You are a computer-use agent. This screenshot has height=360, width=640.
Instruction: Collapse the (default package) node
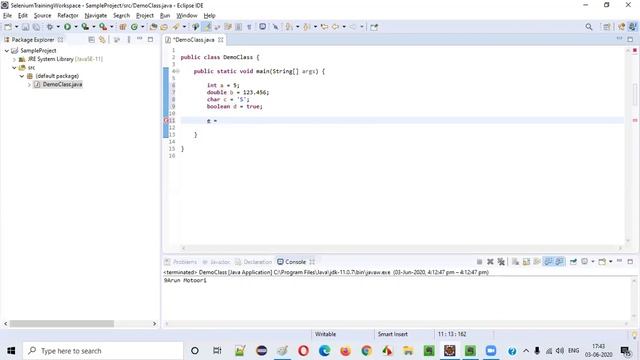[x=22, y=76]
